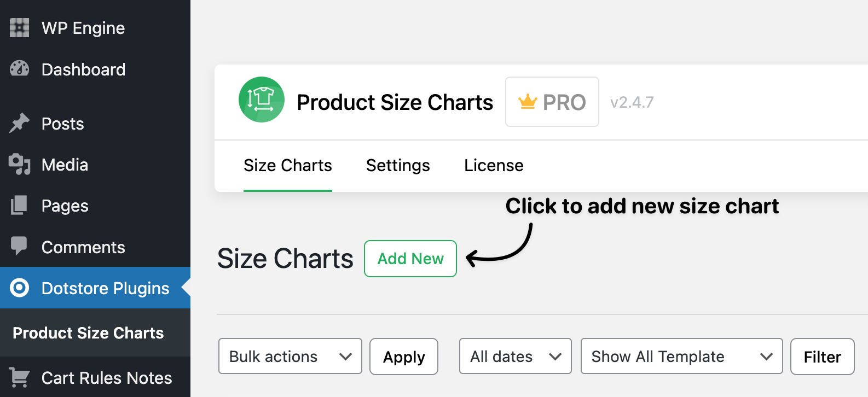Open the Show All Template dropdown
The image size is (868, 397).
coord(681,356)
